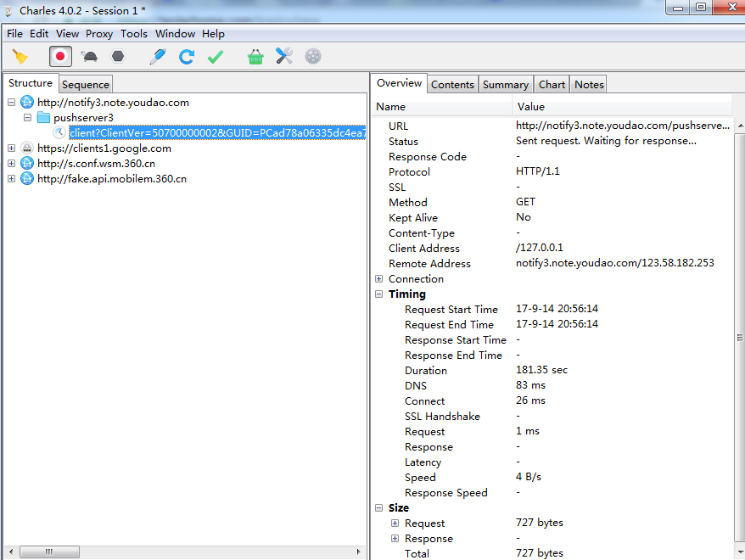Select the pushserver3 tree folder
This screenshot has height=560, width=745.
84,117
